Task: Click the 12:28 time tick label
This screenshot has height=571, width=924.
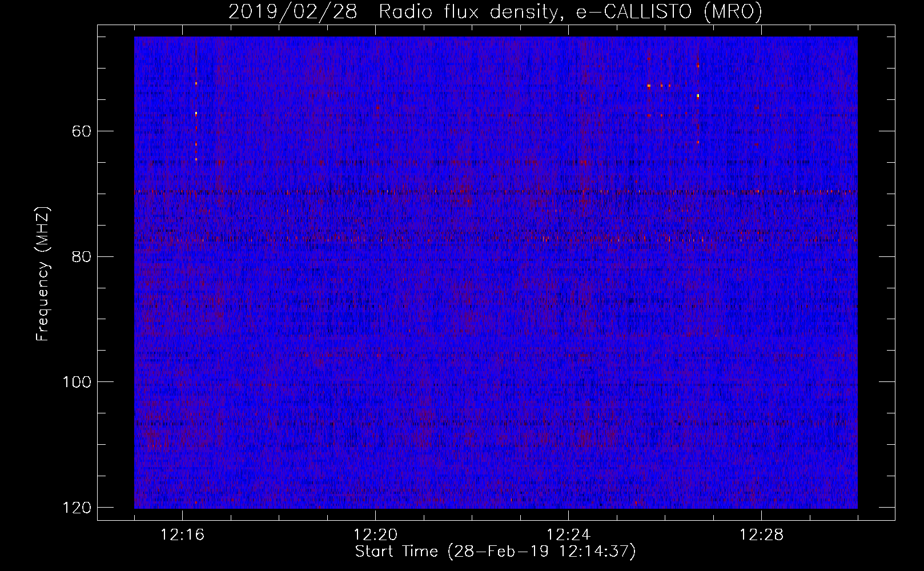Action: tap(761, 535)
